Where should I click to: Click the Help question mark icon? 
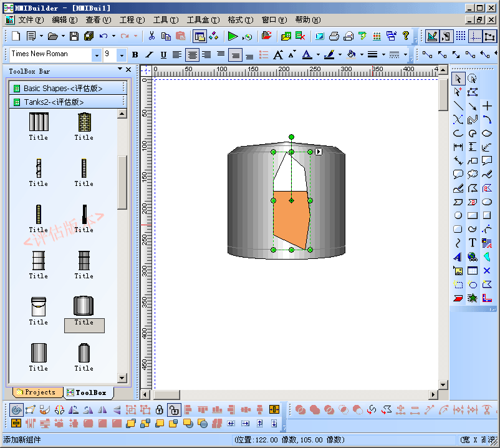(406, 36)
